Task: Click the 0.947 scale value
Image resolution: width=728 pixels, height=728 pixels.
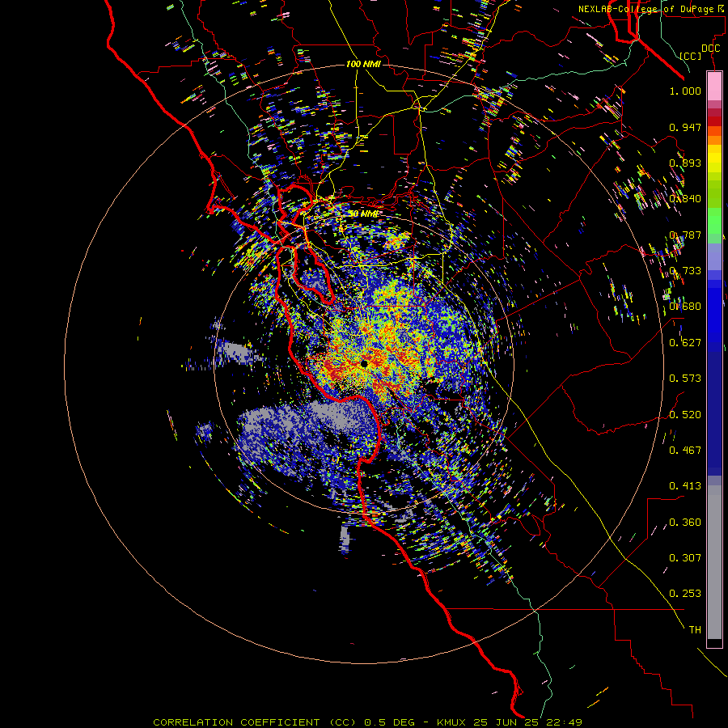Action: 685,127
